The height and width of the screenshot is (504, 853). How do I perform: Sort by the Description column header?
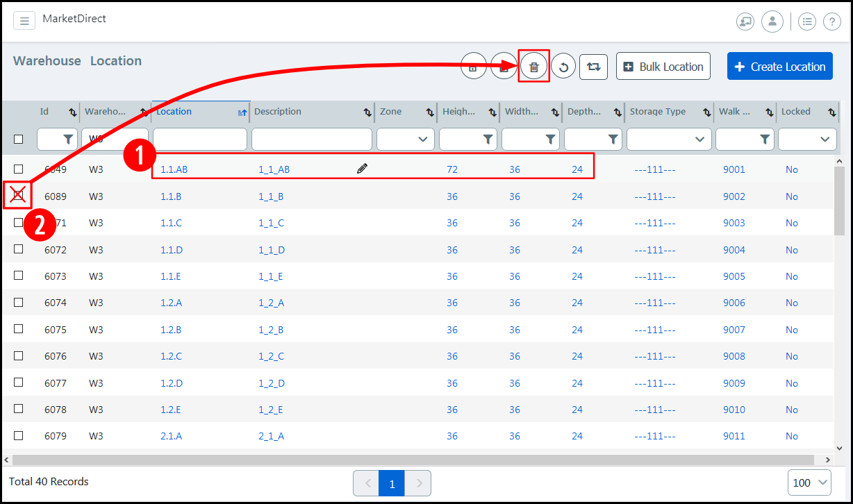tap(278, 111)
